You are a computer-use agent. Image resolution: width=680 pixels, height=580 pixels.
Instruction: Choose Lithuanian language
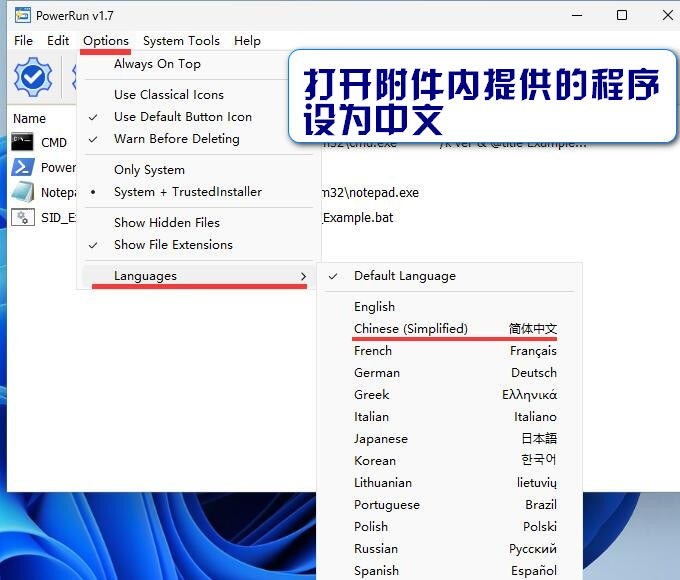449,483
